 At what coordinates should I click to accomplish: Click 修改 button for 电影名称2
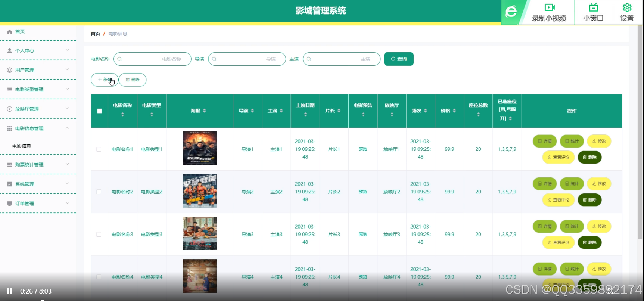click(x=599, y=184)
